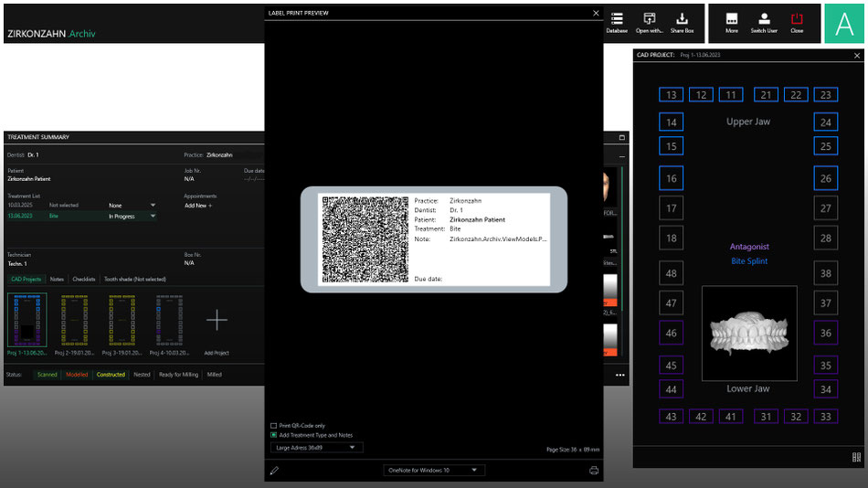Open the More options icon
The width and height of the screenshot is (868, 488).
pos(731,20)
